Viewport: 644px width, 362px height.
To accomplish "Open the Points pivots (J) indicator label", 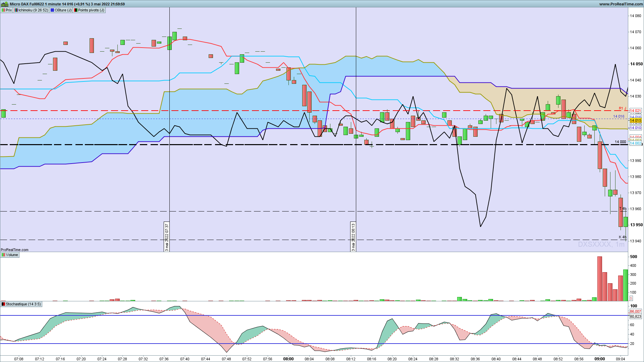I will 89,10.
